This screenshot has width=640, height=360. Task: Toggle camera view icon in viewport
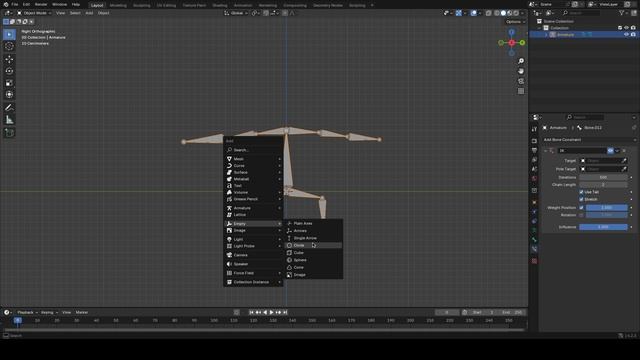click(x=521, y=81)
